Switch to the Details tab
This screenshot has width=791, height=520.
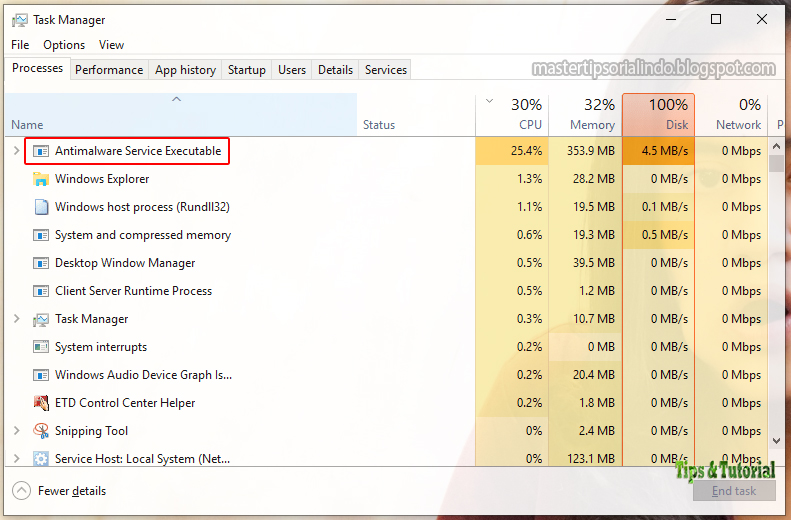click(335, 70)
